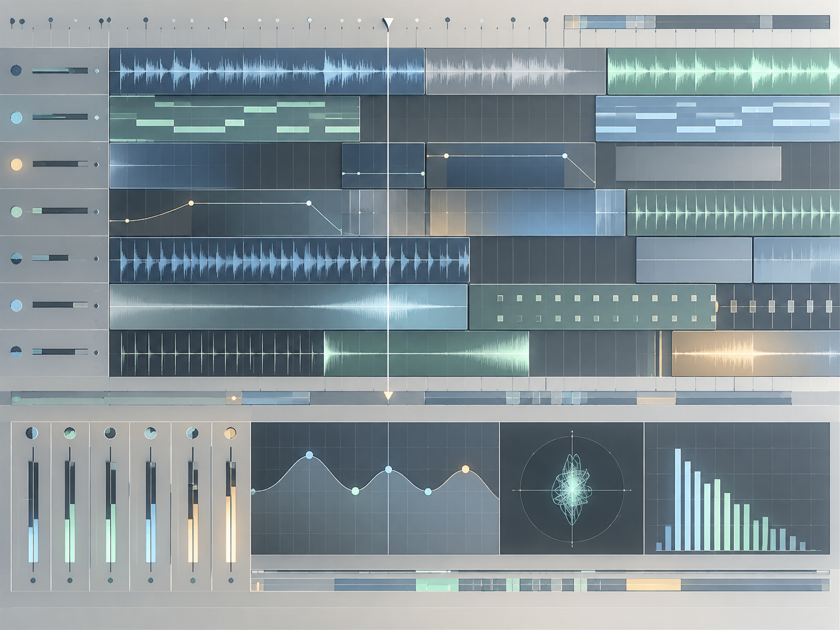Click the playhead handle on the top ruler

click(x=388, y=23)
